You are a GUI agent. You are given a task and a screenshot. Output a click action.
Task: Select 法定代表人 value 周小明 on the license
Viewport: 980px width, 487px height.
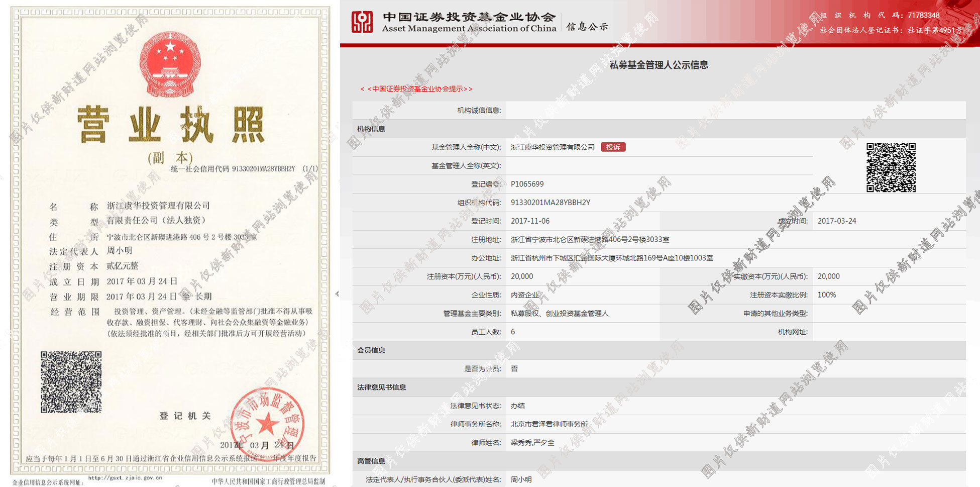coord(120,251)
